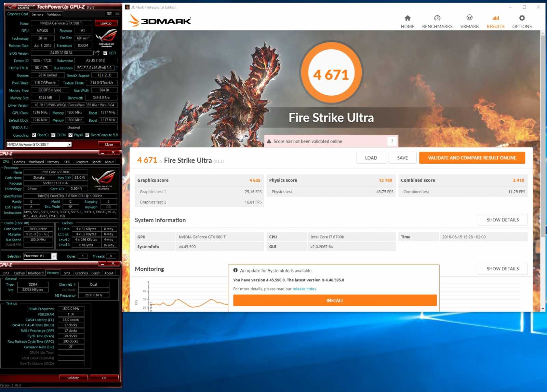Click the Graphics score value 4 635
Viewport: 547px width, 392px height.
point(255,180)
